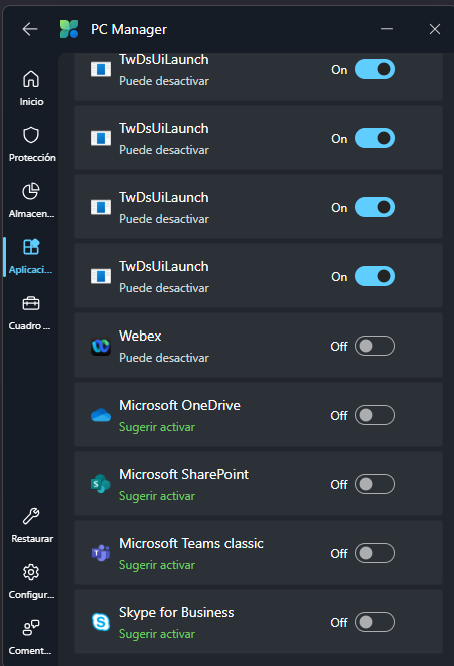Screen dimensions: 454x666
Task: Select the Microsoft OneDrive list entry
Action: coord(258,415)
